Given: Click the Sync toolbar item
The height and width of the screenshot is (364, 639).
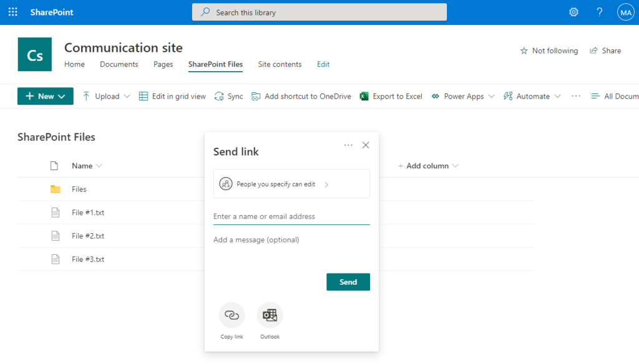Looking at the screenshot, I should (x=228, y=97).
